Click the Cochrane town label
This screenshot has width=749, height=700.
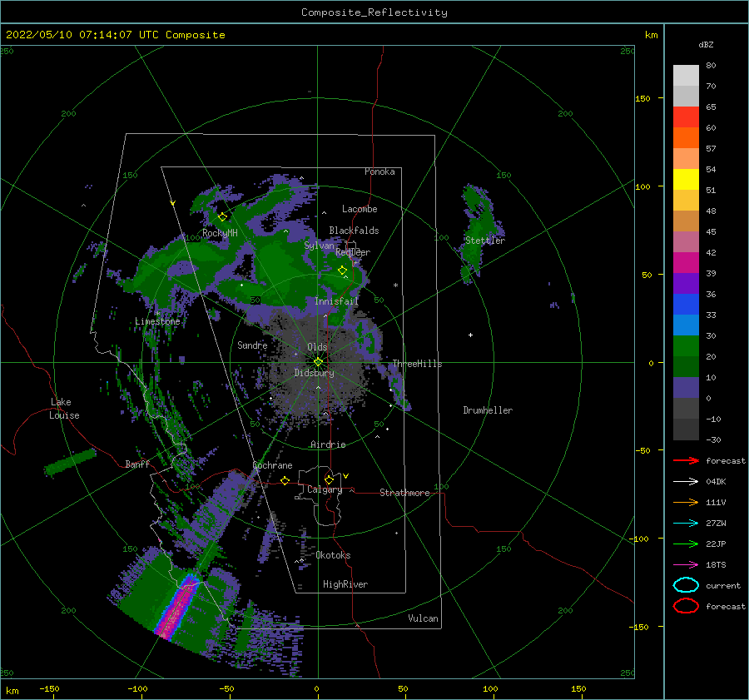(x=272, y=465)
